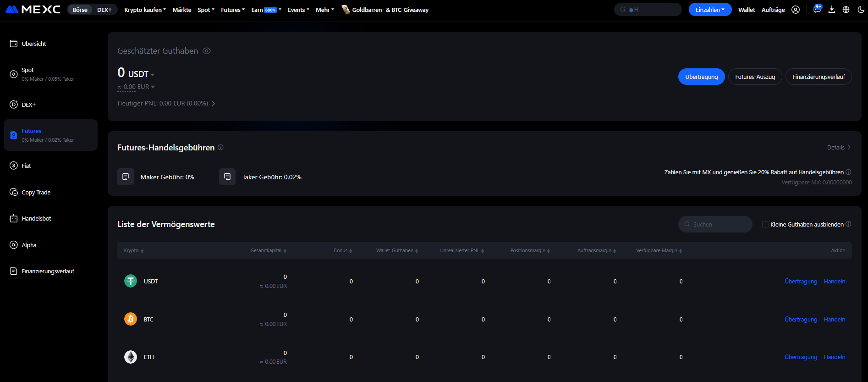The width and height of the screenshot is (868, 382).
Task: Click the Taker Gebühr icon
Action: 227,177
